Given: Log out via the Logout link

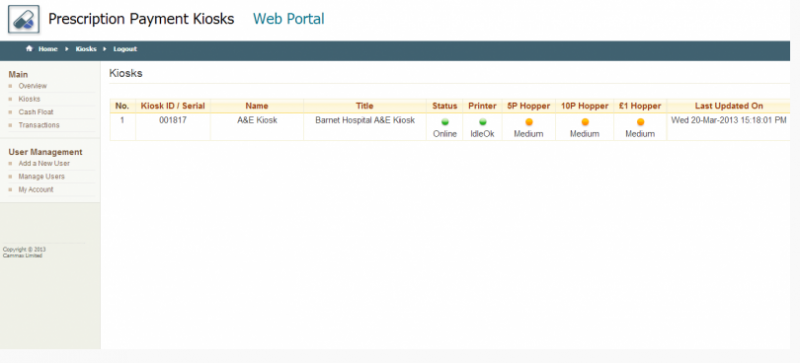Looking at the screenshot, I should click(x=125, y=49).
